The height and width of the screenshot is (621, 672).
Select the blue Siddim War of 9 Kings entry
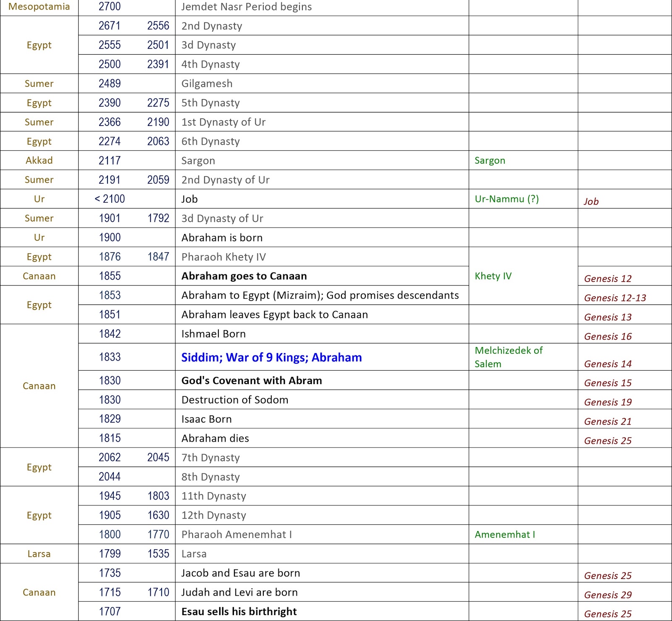coord(272,357)
